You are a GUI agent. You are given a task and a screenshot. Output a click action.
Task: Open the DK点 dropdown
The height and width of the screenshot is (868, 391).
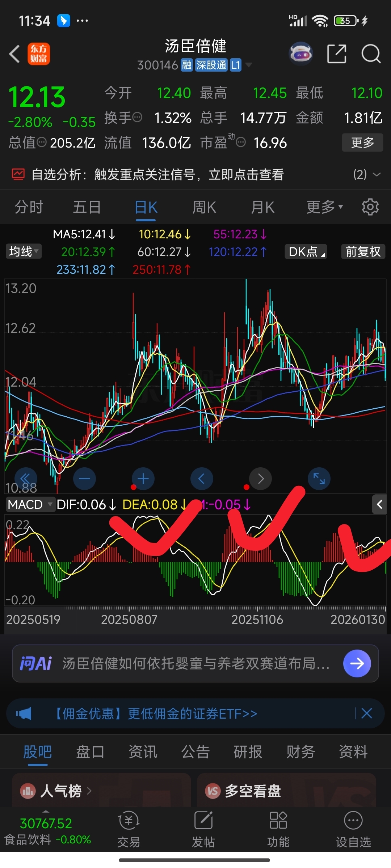306,251
